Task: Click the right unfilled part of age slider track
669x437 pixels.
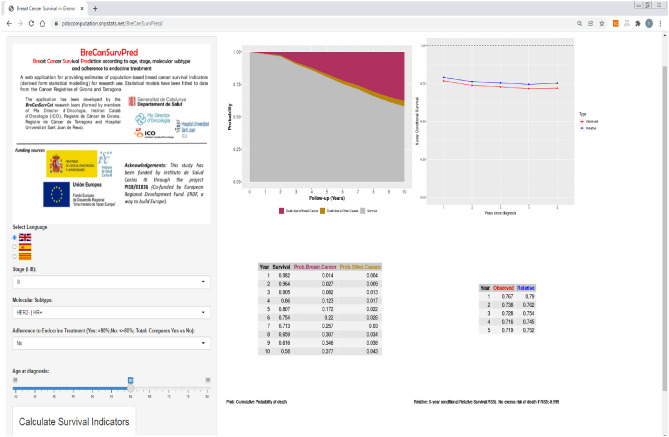Action: point(171,388)
